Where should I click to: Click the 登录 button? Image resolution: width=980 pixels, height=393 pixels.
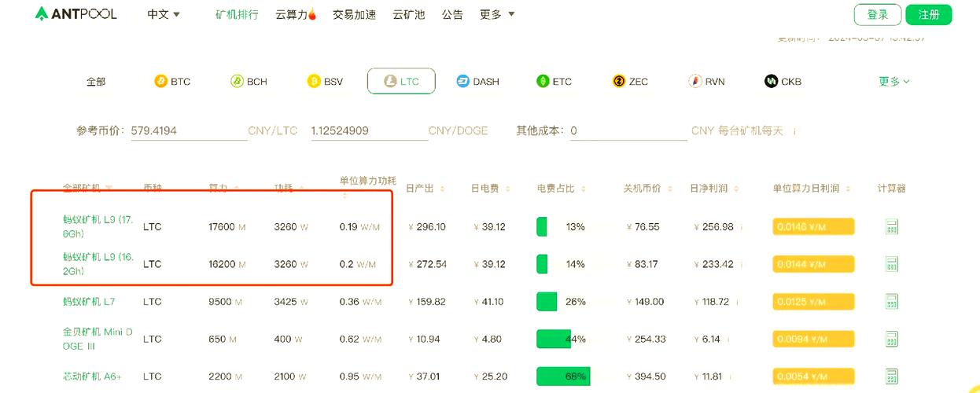tap(877, 15)
